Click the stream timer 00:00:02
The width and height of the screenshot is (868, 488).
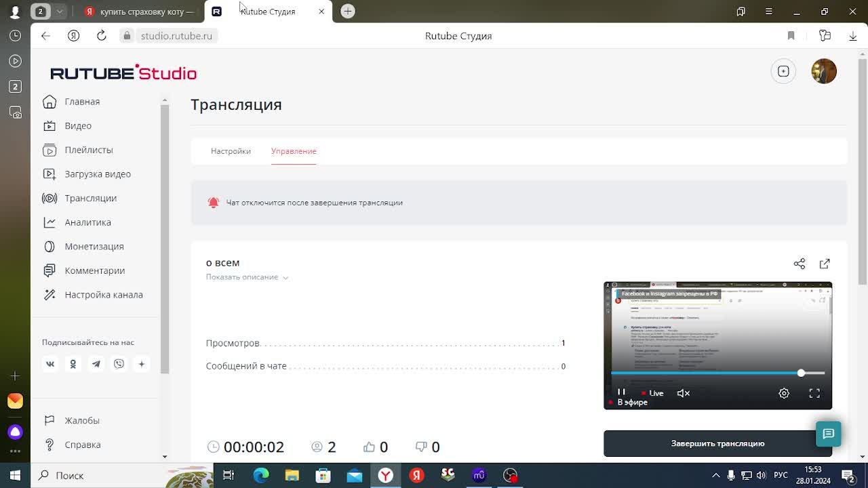tap(254, 447)
